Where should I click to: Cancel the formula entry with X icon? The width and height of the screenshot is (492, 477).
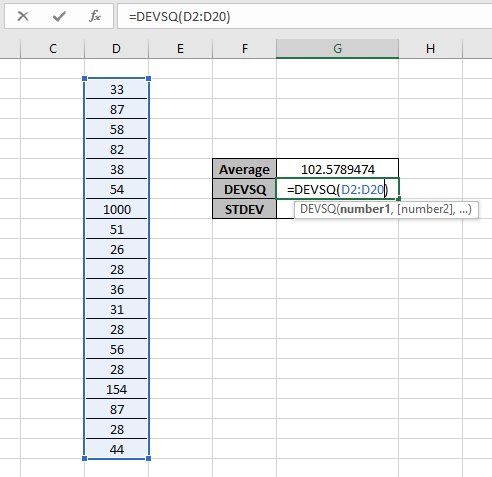[23, 16]
